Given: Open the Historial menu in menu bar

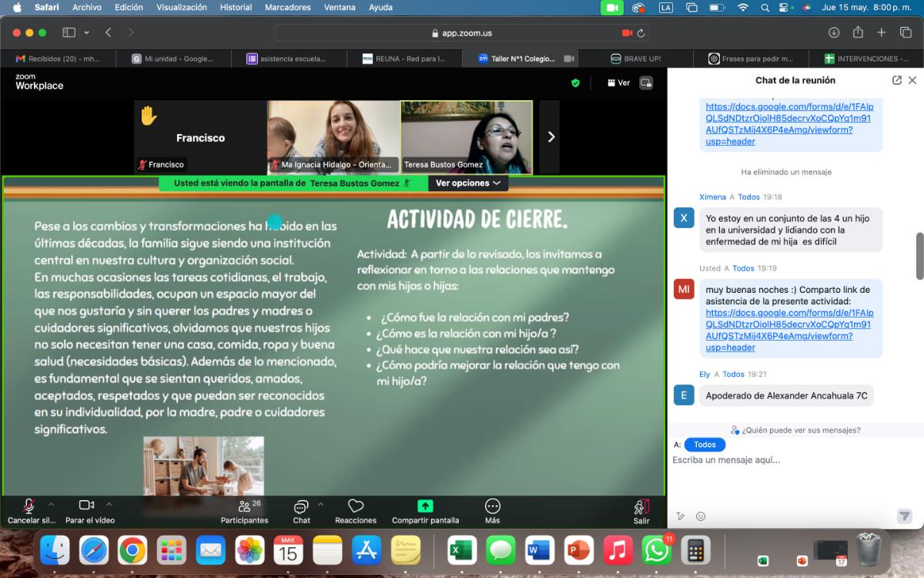Looking at the screenshot, I should coord(236,7).
